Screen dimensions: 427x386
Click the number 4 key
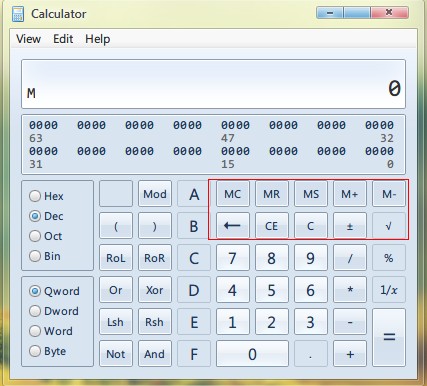(x=233, y=290)
